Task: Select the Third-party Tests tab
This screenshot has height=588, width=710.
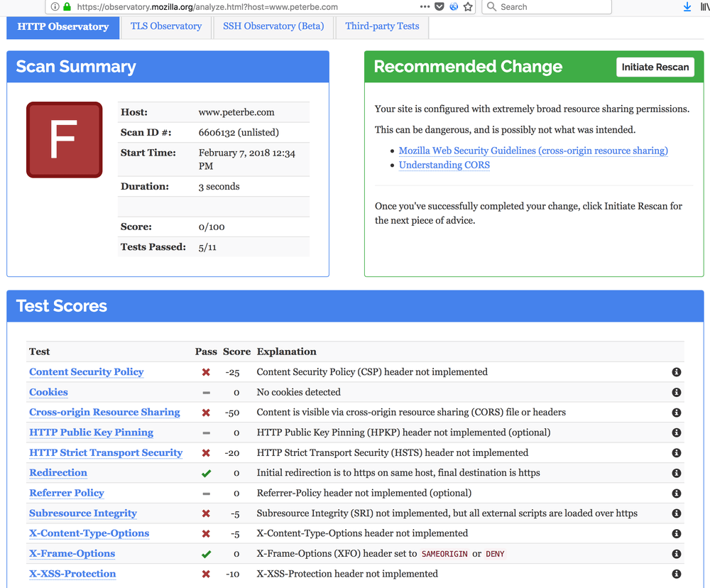Action: pos(382,26)
